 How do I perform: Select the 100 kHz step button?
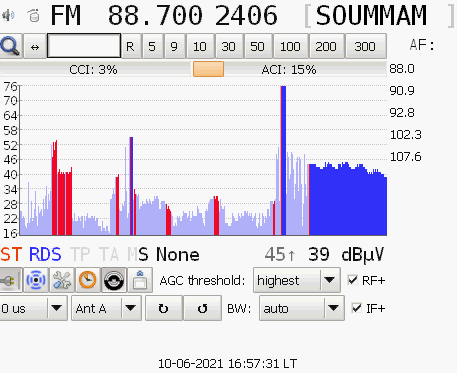coord(290,46)
